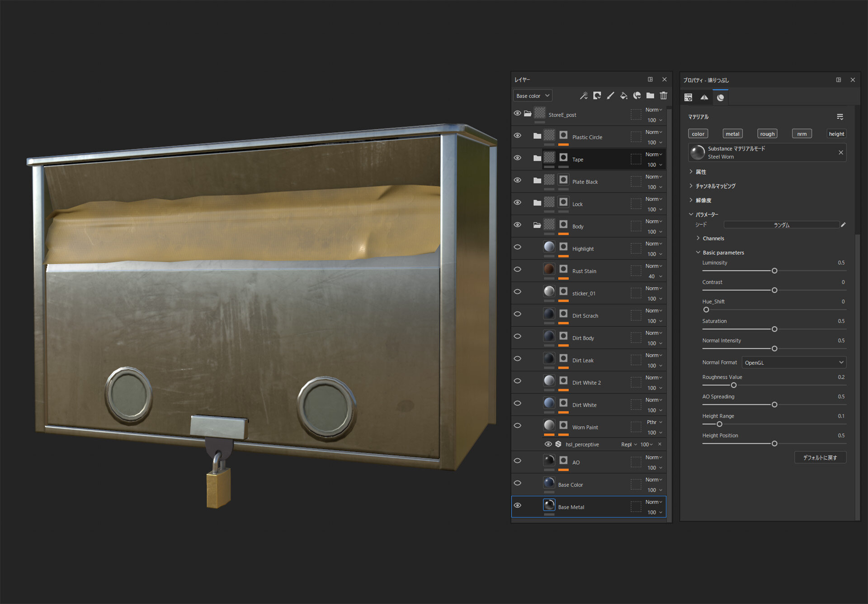Open the Normal Format OpenGL dropdown
This screenshot has width=868, height=604.
point(793,362)
